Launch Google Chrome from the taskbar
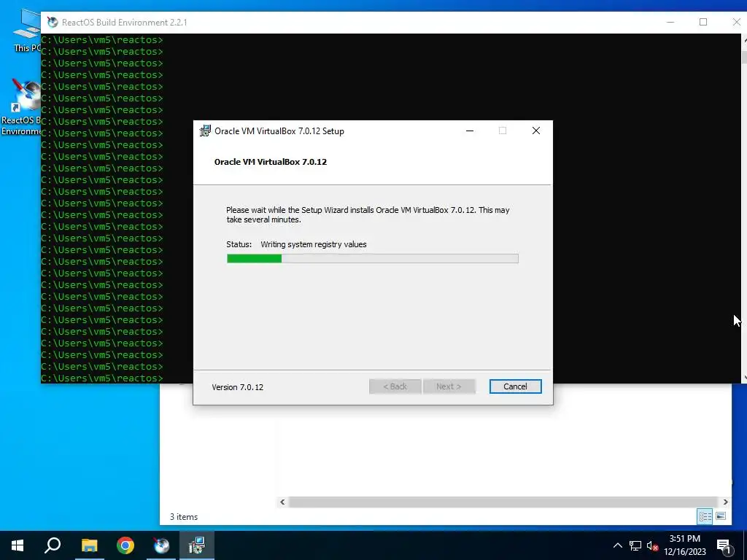The image size is (747, 560). tap(125, 545)
